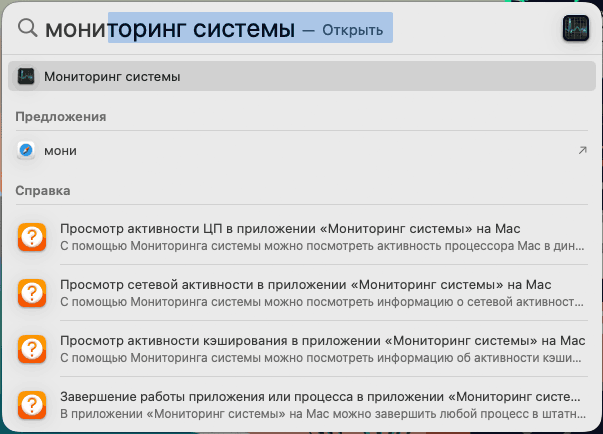The width and height of the screenshot is (603, 434).
Task: Click help icon for «Завершение работы приложения»
Action: 32,405
